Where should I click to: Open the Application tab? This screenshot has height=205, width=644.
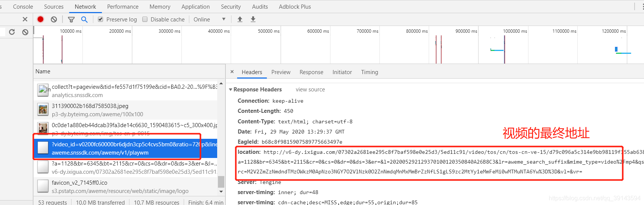[x=195, y=6]
